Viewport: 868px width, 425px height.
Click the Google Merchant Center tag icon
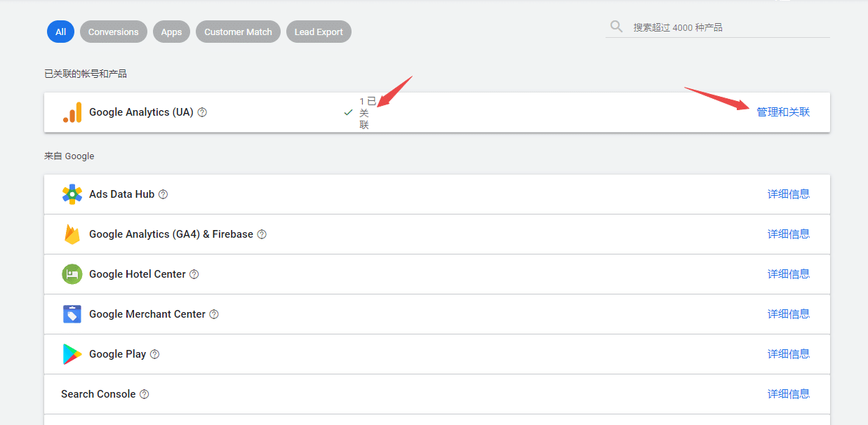(x=72, y=314)
